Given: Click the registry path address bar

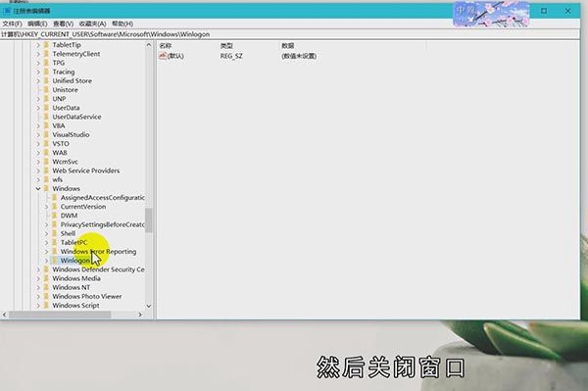Looking at the screenshot, I should (x=289, y=34).
